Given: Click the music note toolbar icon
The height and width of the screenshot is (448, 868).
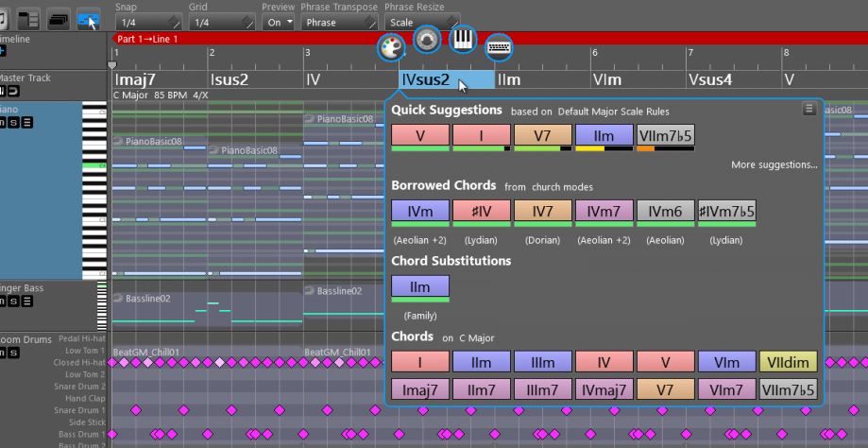Looking at the screenshot, I should click(x=4, y=21).
